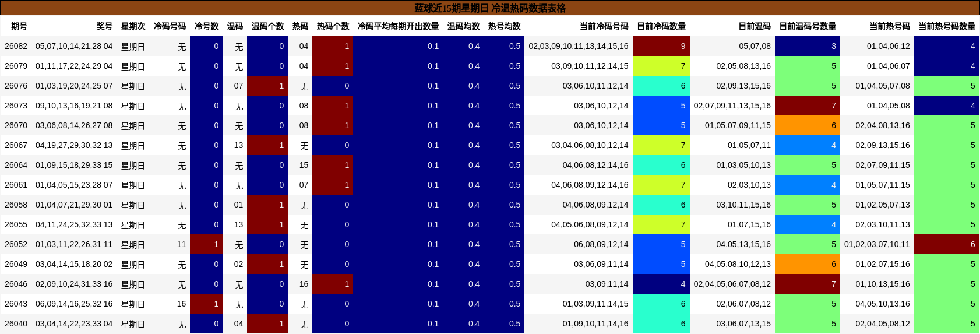Click current warm numbers 02,04,05,06,07,08,12
The image size is (980, 334).
(x=732, y=284)
